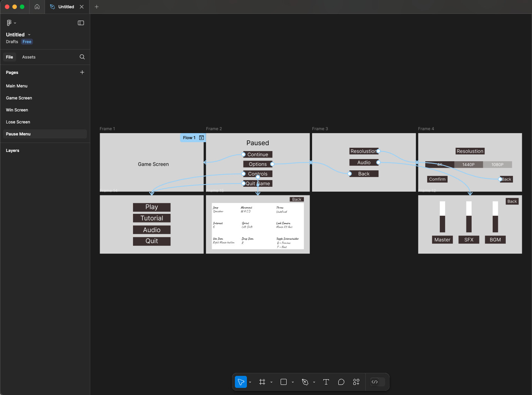The width and height of the screenshot is (532, 395).
Task: Select the Frame tool
Action: [262, 382]
